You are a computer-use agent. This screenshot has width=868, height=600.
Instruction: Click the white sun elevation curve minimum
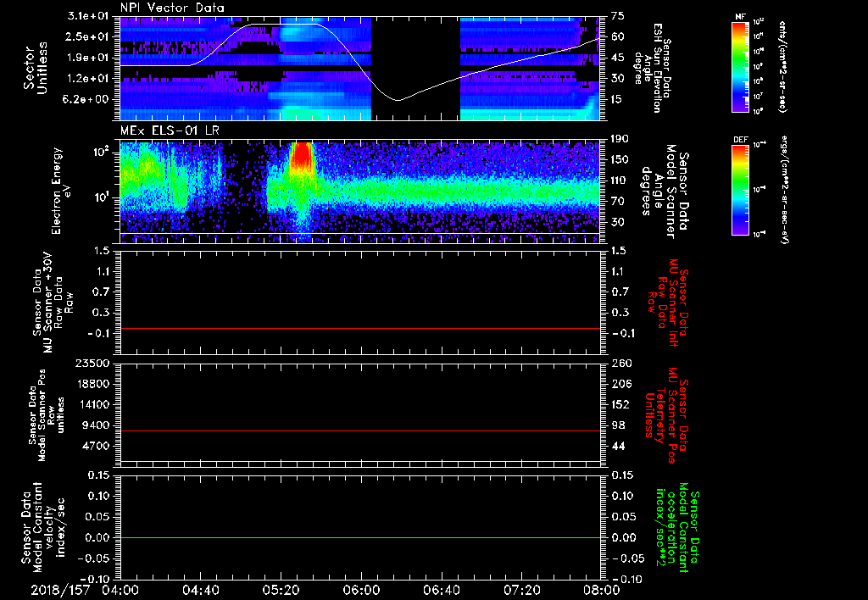398,100
